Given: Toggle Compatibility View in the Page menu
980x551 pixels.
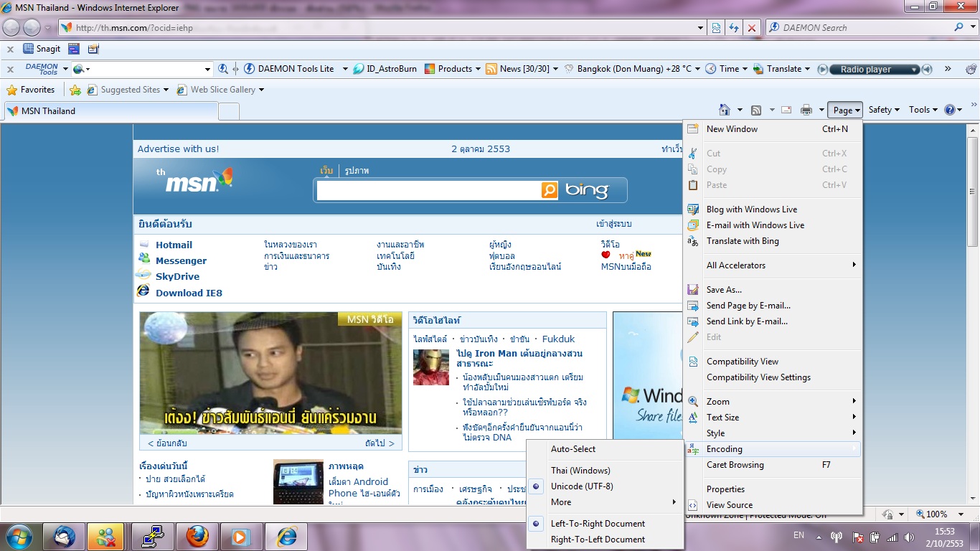Looking at the screenshot, I should [x=743, y=362].
